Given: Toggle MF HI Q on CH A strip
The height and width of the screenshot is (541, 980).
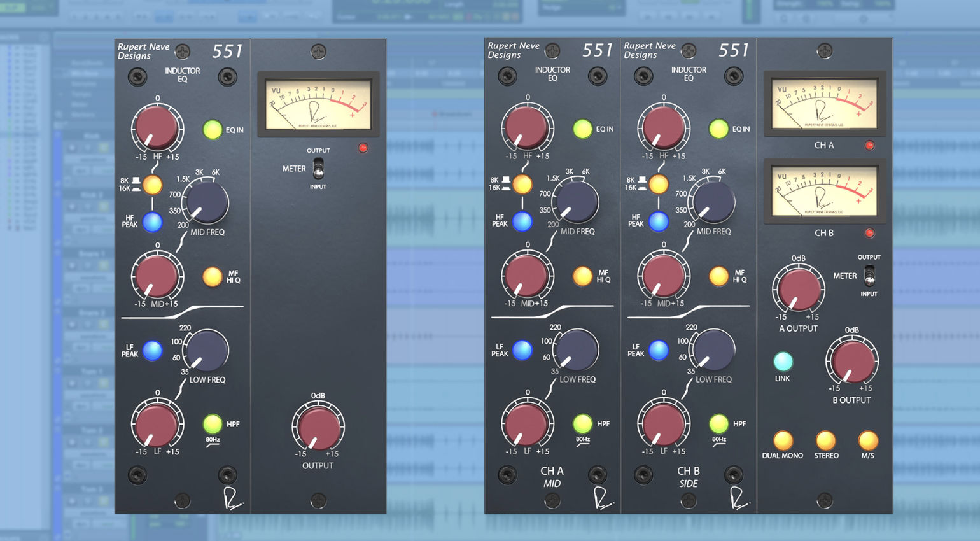Looking at the screenshot, I should tap(582, 276).
